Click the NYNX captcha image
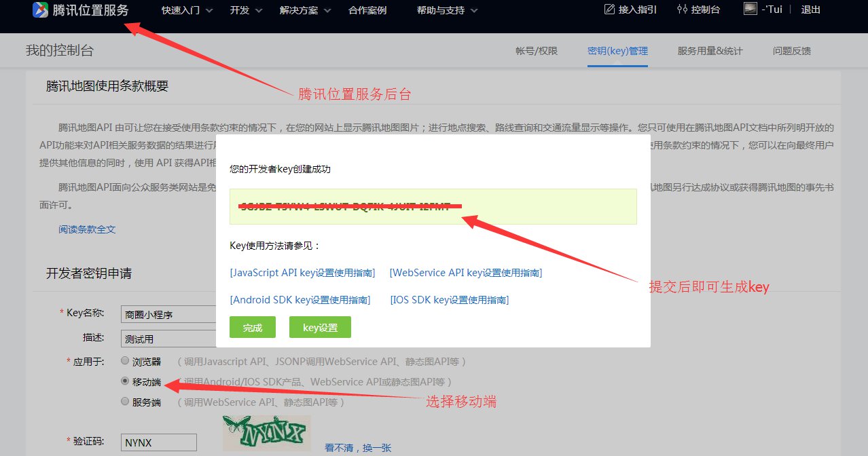The image size is (868, 456). pyautogui.click(x=266, y=433)
